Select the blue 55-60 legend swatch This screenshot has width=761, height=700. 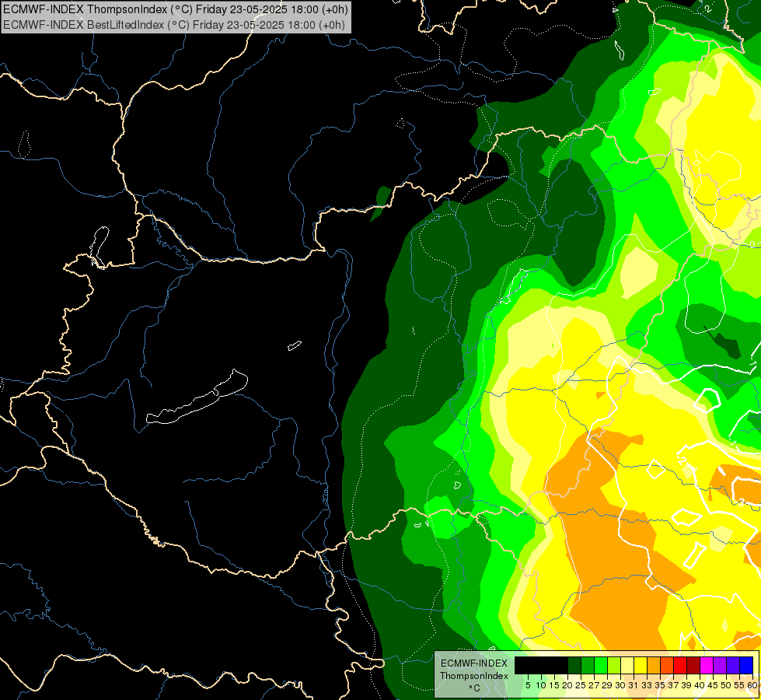click(x=746, y=665)
